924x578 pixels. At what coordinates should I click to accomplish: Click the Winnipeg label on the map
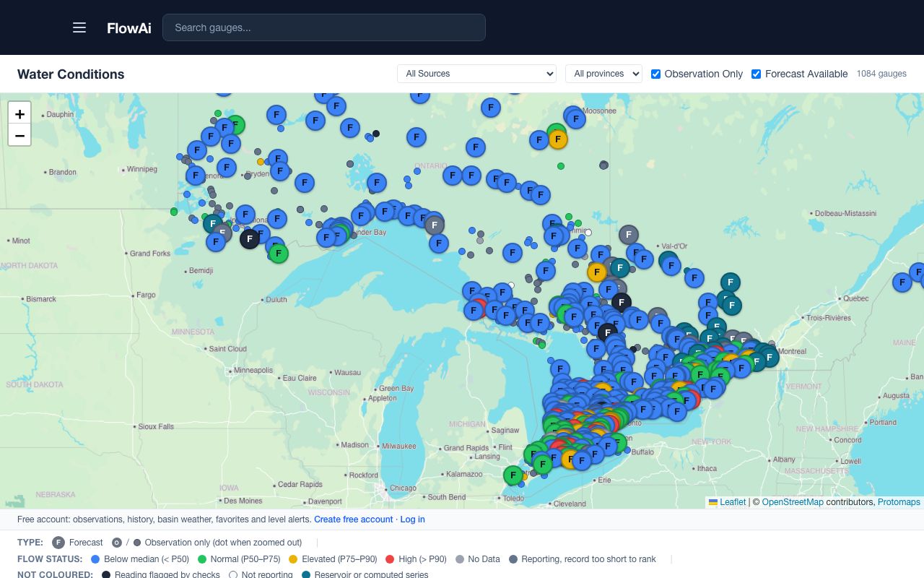(141, 170)
